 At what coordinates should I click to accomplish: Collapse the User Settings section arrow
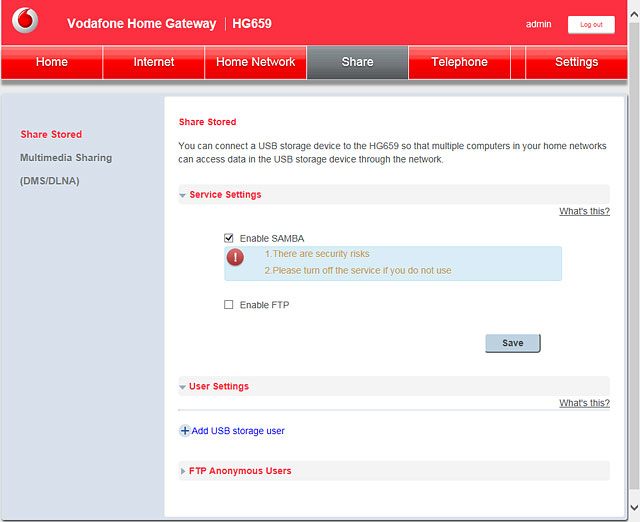coord(182,387)
